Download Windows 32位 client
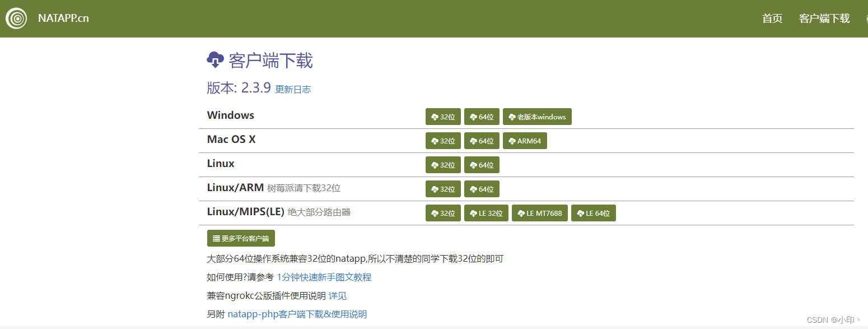868x329 pixels. tap(443, 117)
